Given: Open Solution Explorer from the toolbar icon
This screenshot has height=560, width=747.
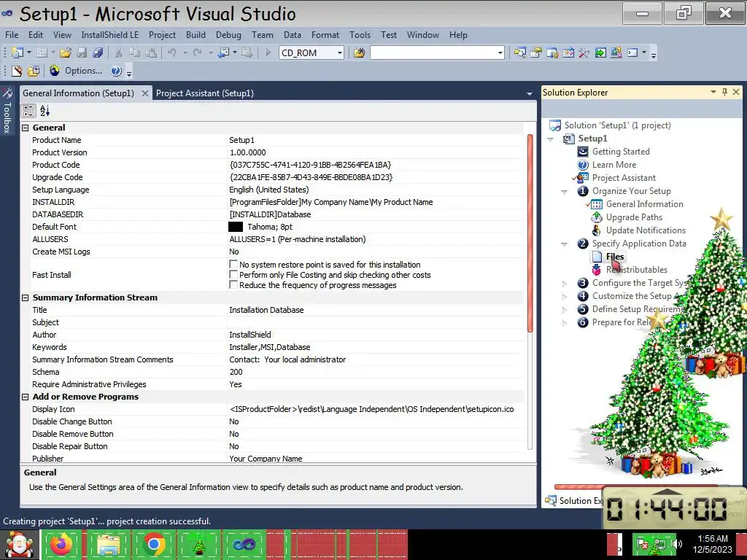Looking at the screenshot, I should (519, 52).
